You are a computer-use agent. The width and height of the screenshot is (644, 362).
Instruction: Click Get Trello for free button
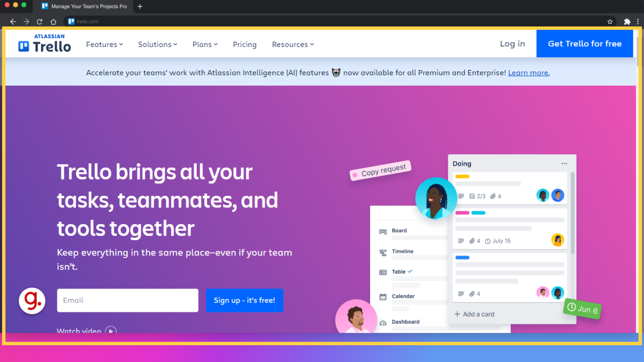585,44
